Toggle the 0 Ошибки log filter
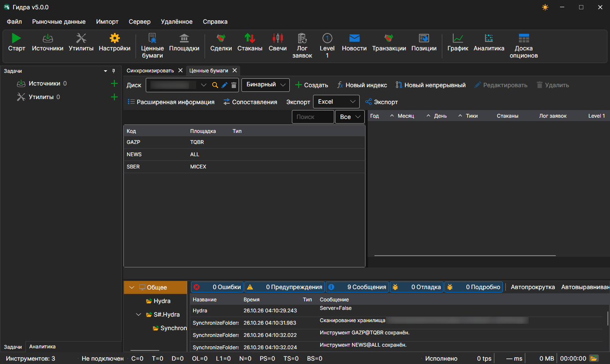The width and height of the screenshot is (610, 364). 217,287
